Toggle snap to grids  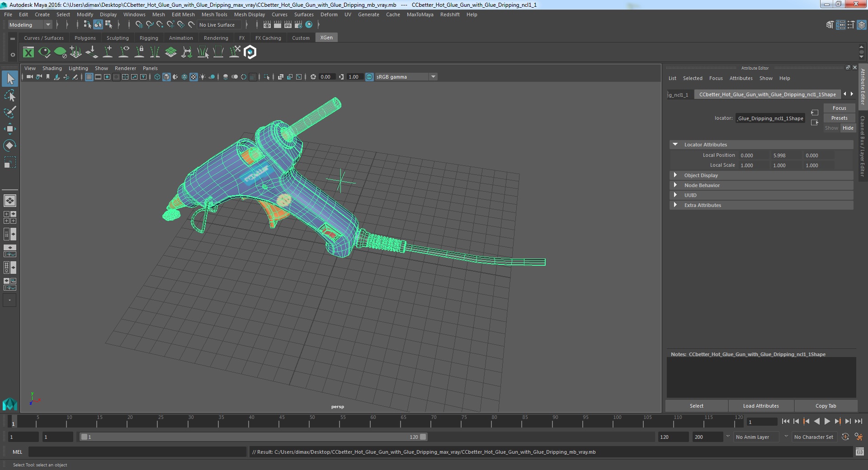139,25
